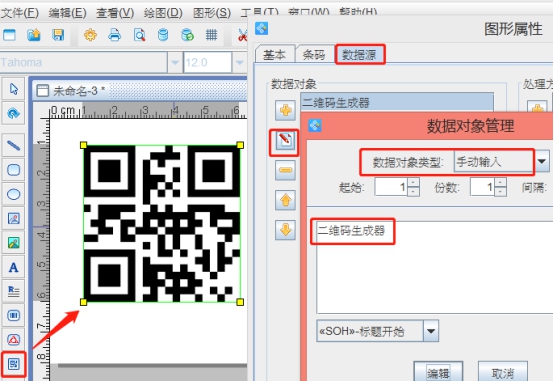Image resolution: width=554 pixels, height=381 pixels.
Task: Click the database refresh icon
Action: coord(187,35)
